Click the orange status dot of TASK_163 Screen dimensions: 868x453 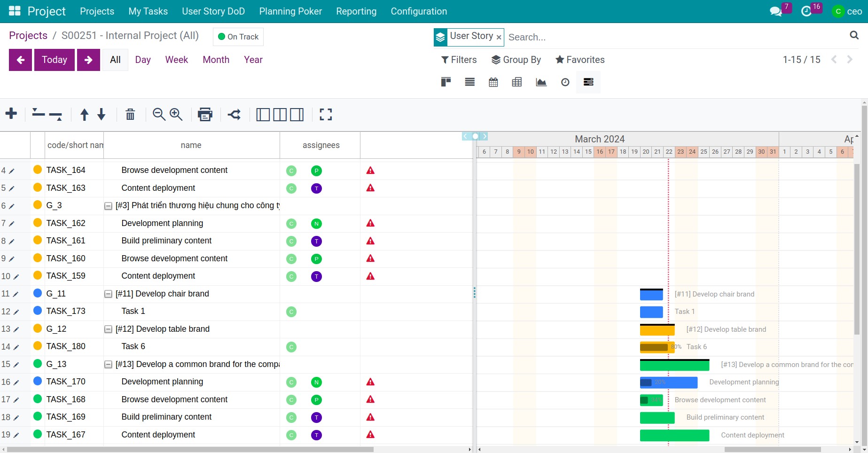[38, 187]
